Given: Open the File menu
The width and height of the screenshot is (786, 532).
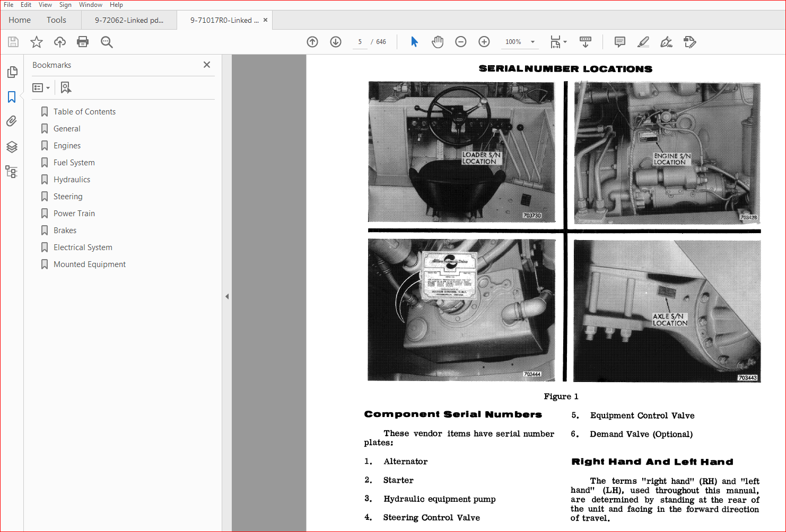Looking at the screenshot, I should point(8,5).
